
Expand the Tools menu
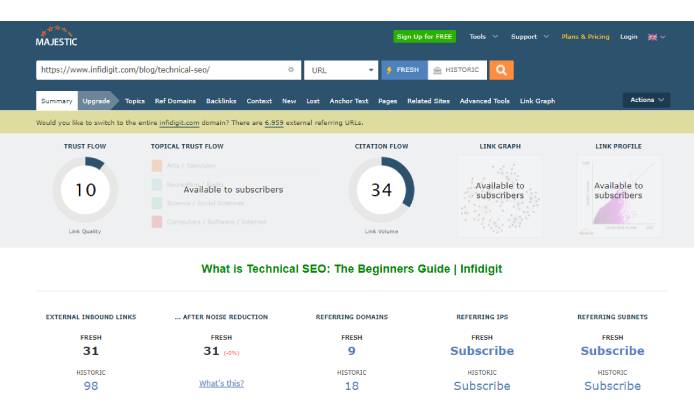pyautogui.click(x=483, y=37)
